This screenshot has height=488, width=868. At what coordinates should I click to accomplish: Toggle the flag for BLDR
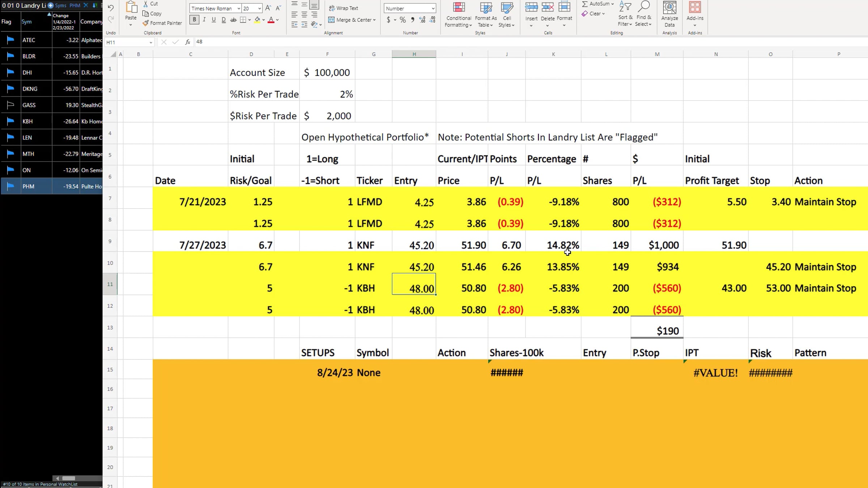point(10,56)
